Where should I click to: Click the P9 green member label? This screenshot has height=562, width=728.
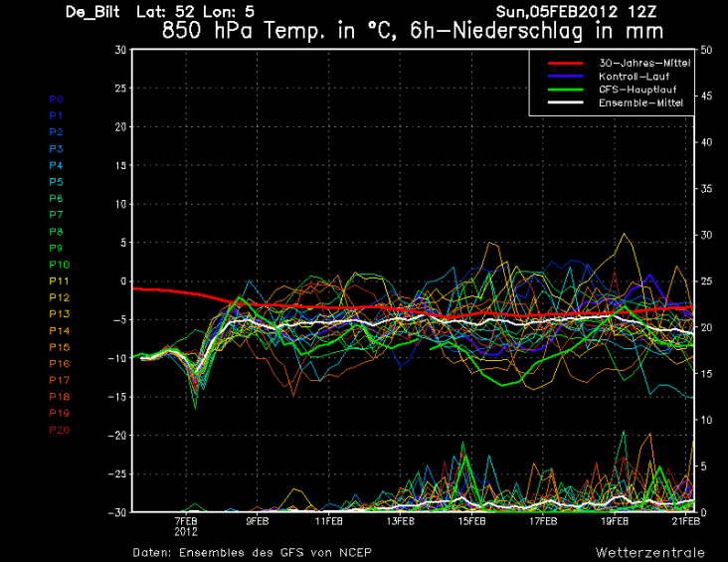tap(56, 249)
